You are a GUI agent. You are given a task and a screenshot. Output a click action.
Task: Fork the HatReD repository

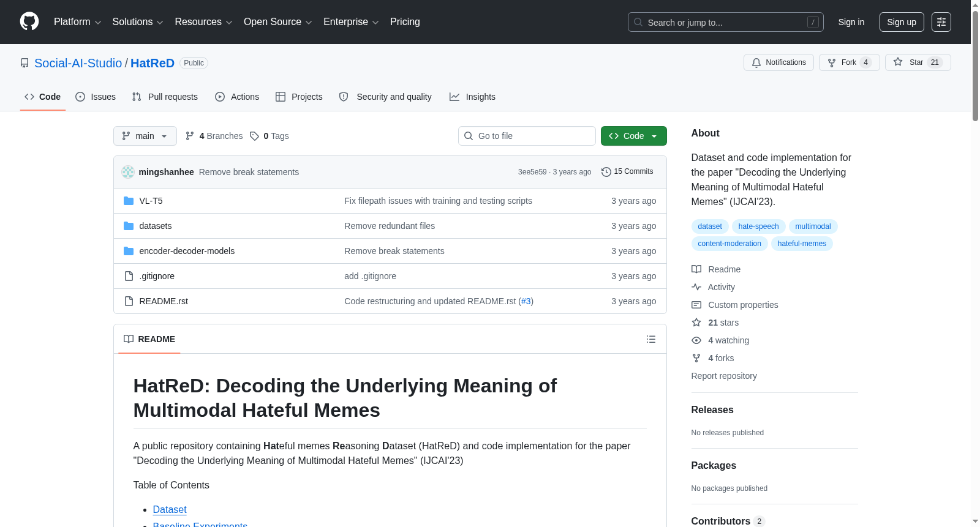point(849,62)
